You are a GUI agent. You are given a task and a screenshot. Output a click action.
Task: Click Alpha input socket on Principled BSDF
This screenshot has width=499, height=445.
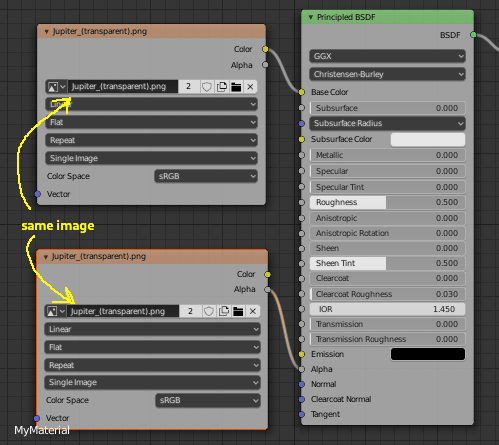(302, 369)
